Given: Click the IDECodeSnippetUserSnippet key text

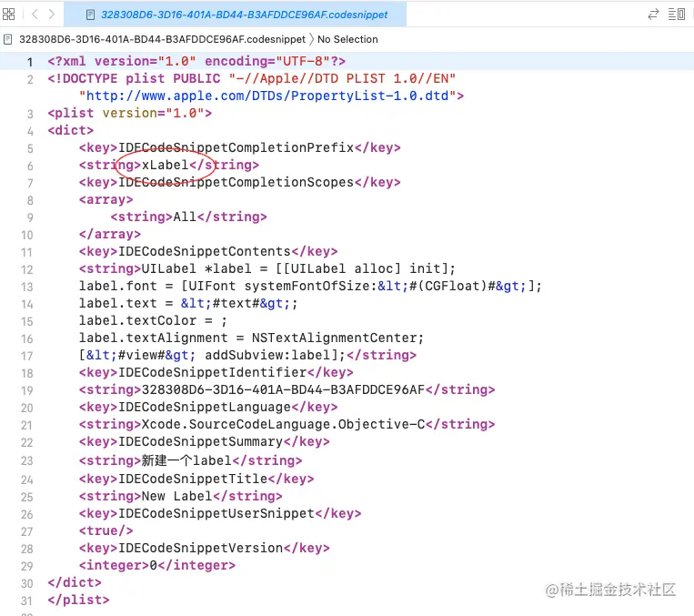Looking at the screenshot, I should pos(216,513).
